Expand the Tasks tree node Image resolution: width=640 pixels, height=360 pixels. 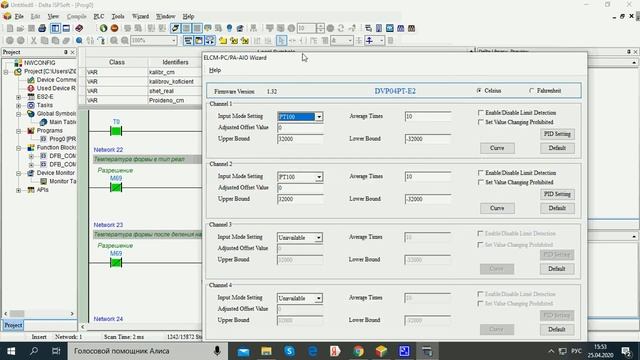click(x=18, y=105)
